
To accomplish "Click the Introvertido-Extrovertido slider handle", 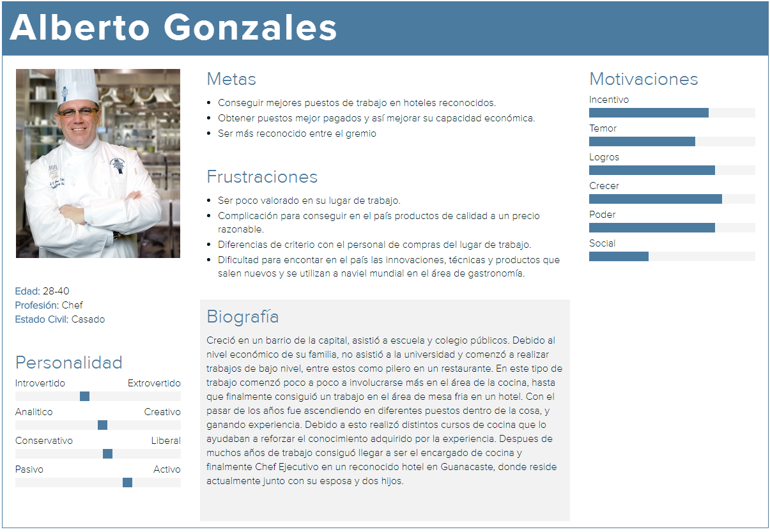I will coord(84,397).
